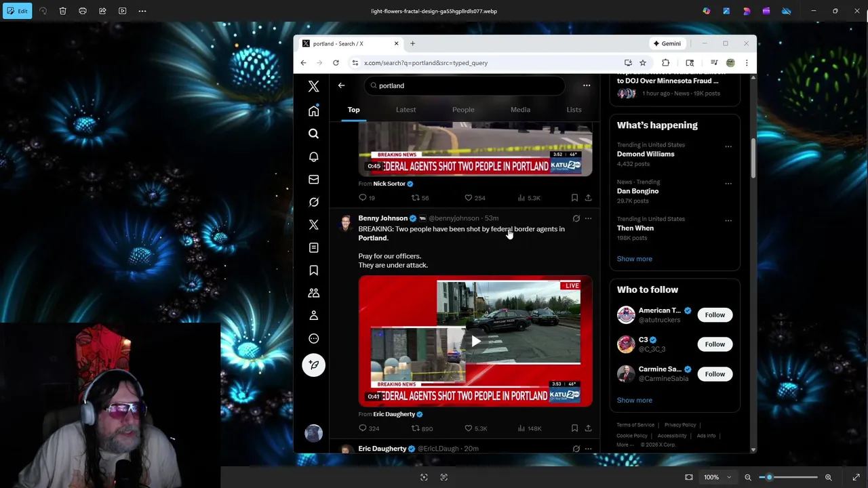Bookmark this page with the star icon

coord(643,63)
